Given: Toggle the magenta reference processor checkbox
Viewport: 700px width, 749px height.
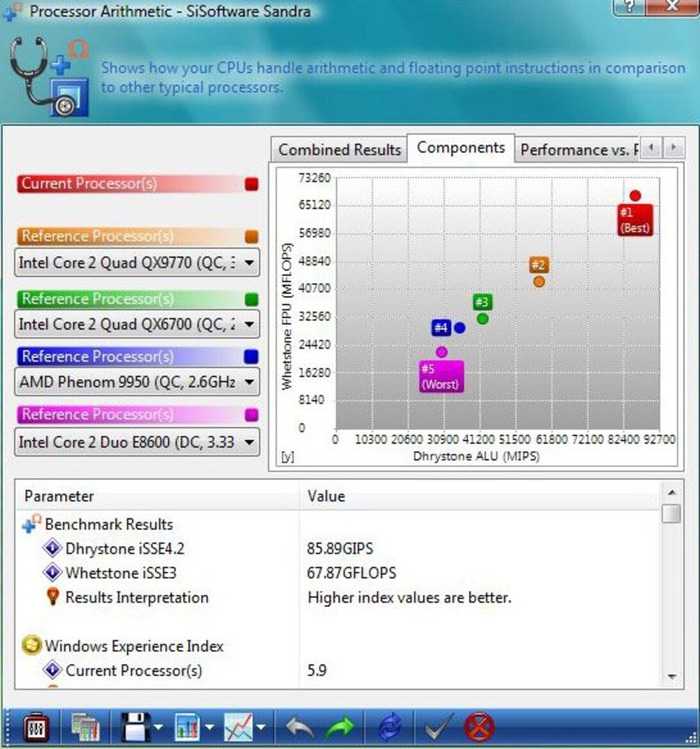Looking at the screenshot, I should coord(252,415).
